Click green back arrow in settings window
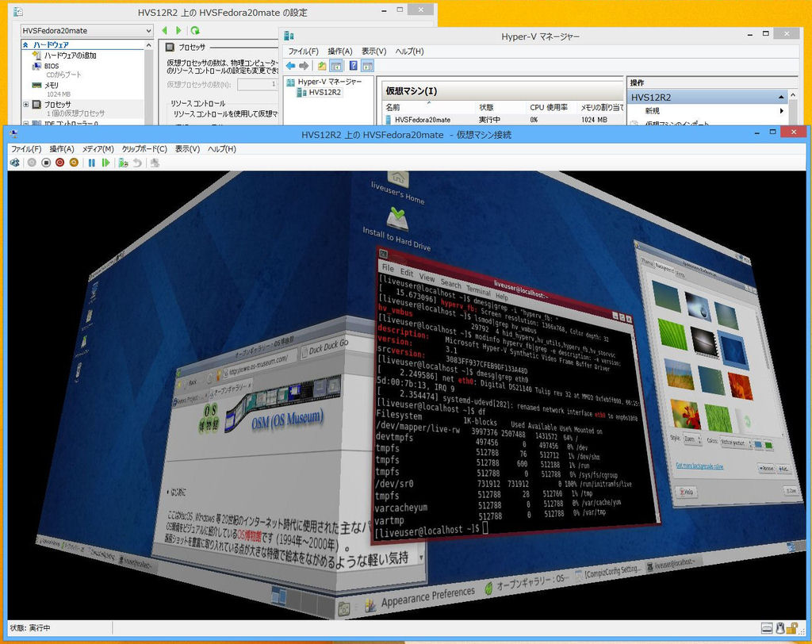Viewport: 812px width, 644px height. [x=165, y=31]
